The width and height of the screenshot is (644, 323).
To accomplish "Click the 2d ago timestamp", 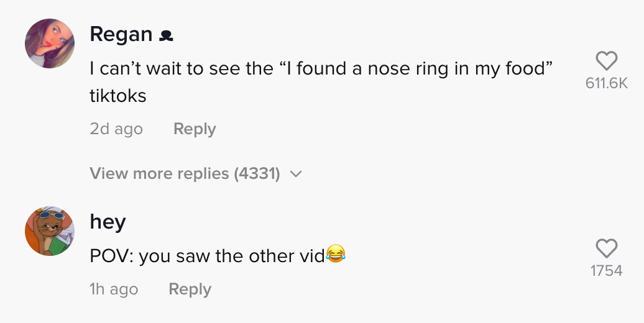I will (116, 129).
